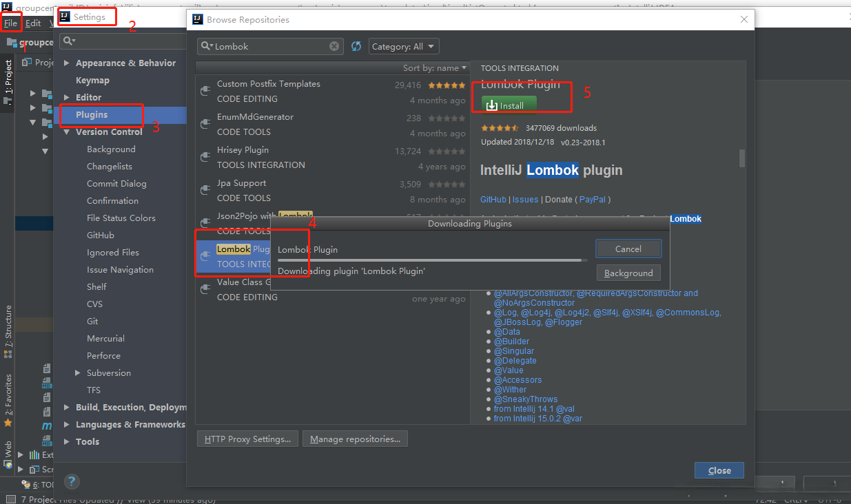
Task: Select the Keymap settings item
Action: 92,80
